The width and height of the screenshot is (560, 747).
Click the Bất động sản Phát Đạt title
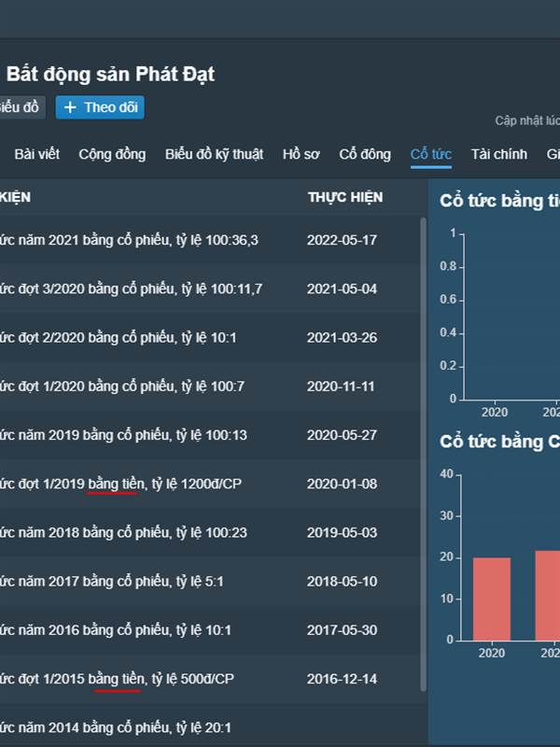tap(110, 75)
